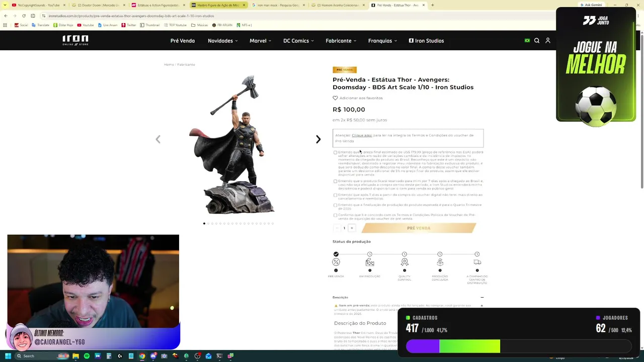Image resolution: width=644 pixels, height=362 pixels.
Task: Open the Translate bookmark
Action: click(x=41, y=25)
